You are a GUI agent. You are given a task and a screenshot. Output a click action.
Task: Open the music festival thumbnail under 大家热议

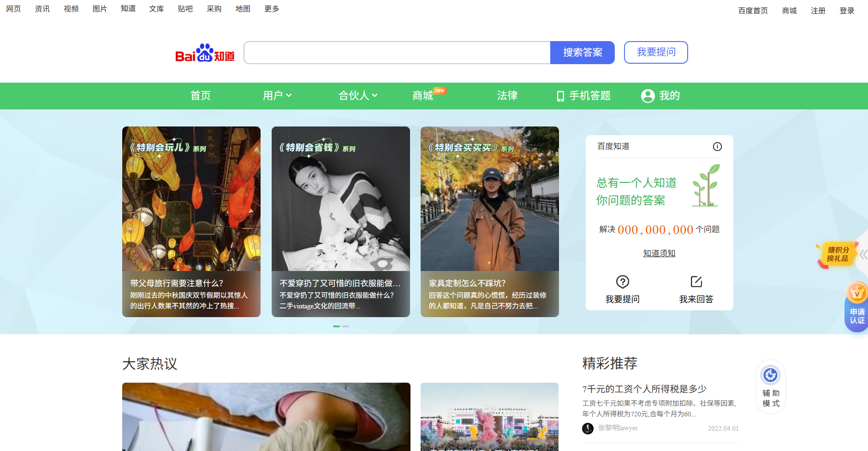tap(489, 417)
